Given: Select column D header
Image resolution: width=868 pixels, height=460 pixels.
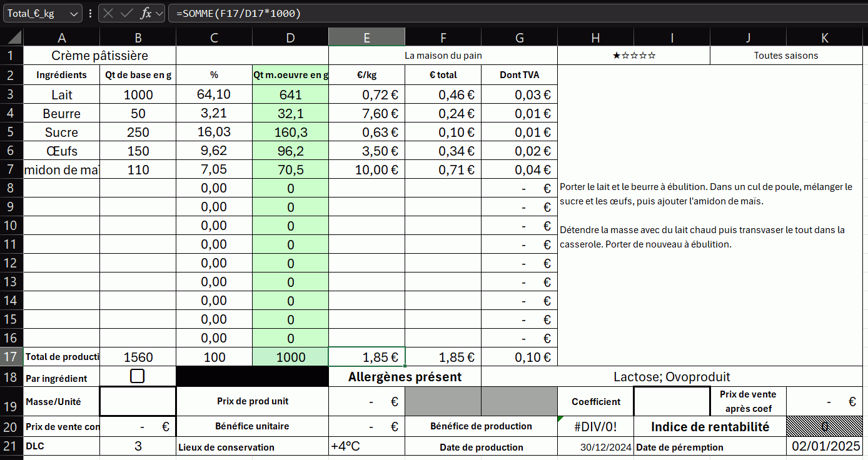Looking at the screenshot, I should [290, 37].
